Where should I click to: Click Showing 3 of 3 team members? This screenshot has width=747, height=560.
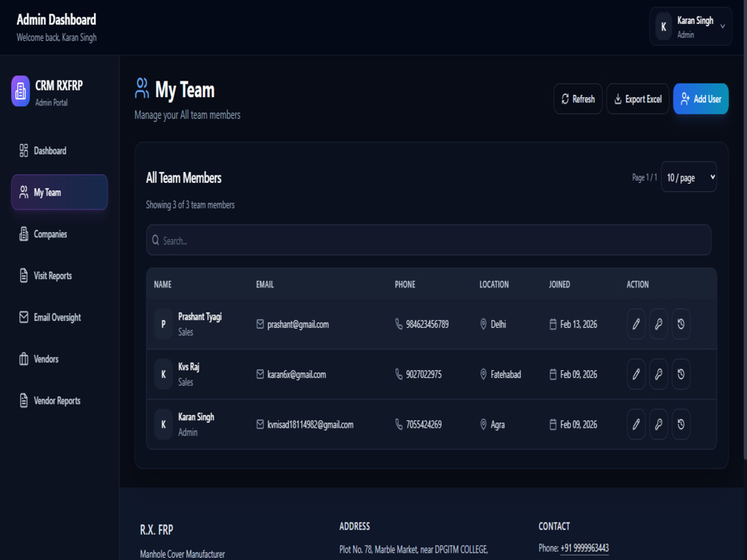pos(190,205)
